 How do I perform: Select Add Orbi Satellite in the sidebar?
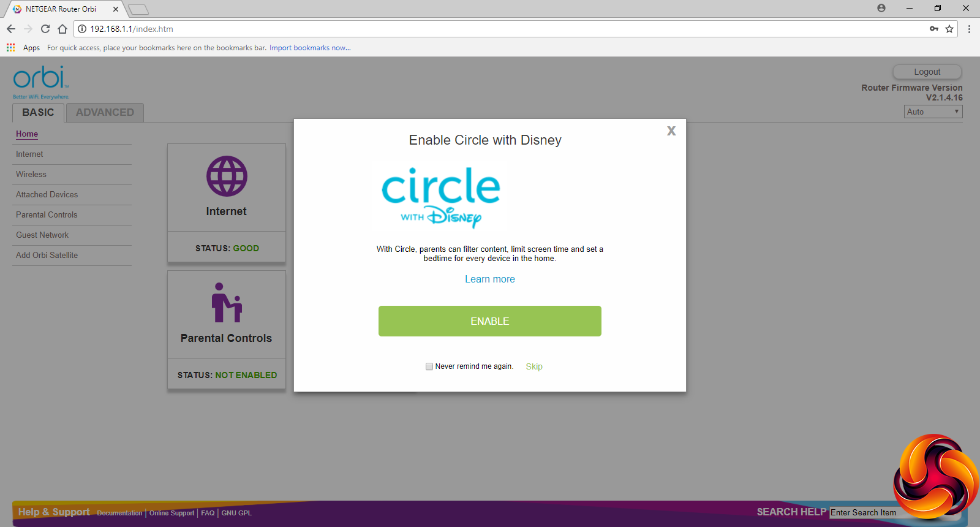47,256
